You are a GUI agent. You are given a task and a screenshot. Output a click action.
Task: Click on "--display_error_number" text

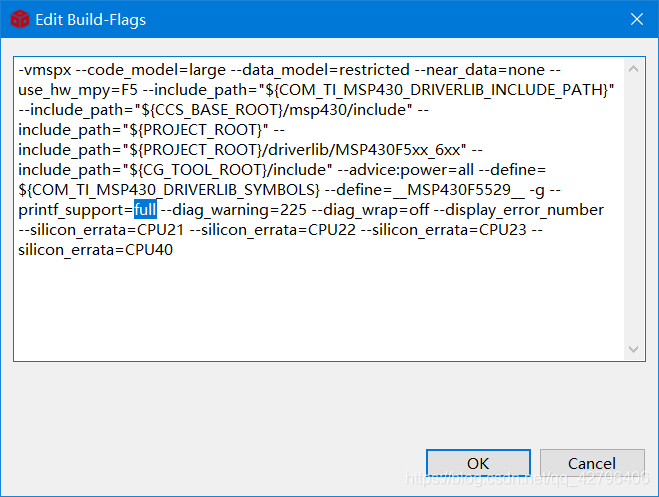click(x=519, y=210)
